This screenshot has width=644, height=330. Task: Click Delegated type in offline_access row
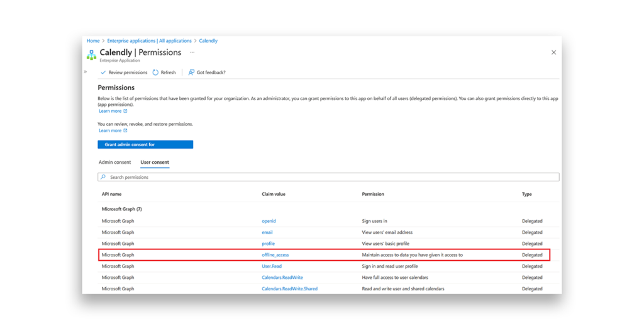pyautogui.click(x=532, y=255)
